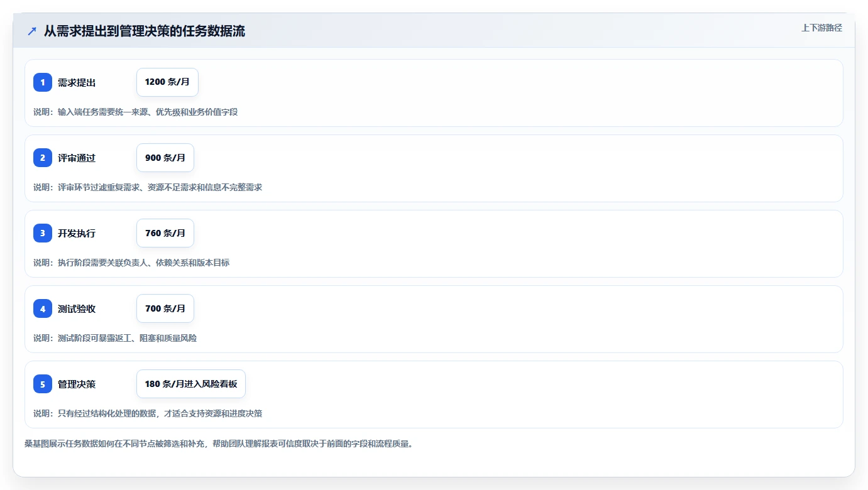Click the 1200 条/月 value chip
This screenshot has height=490, width=868.
167,82
